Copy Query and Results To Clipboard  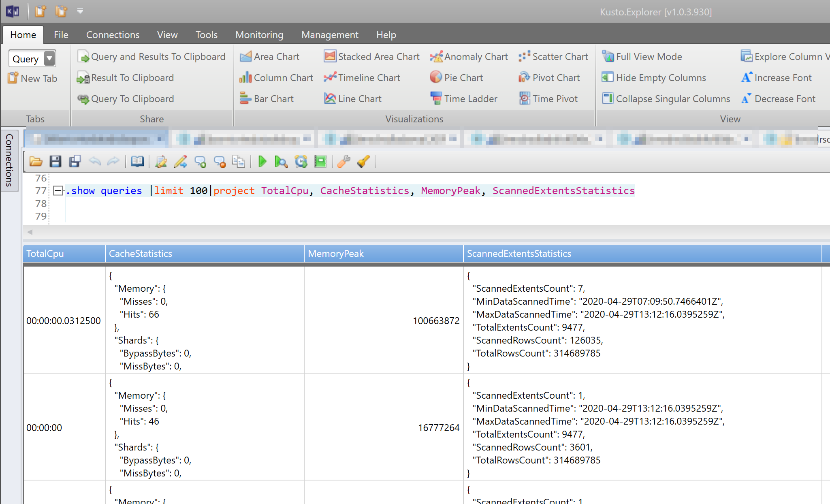click(x=151, y=57)
